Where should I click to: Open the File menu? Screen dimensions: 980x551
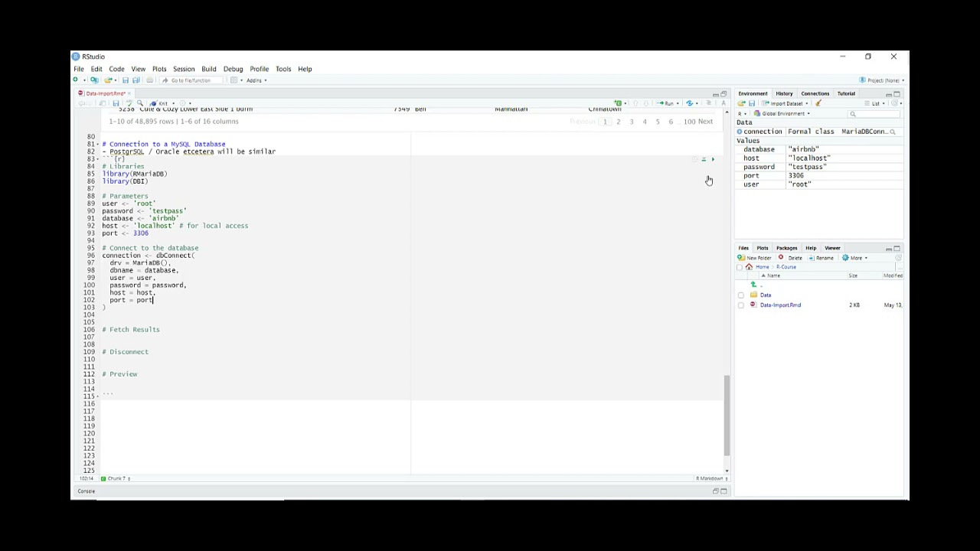[x=79, y=69]
